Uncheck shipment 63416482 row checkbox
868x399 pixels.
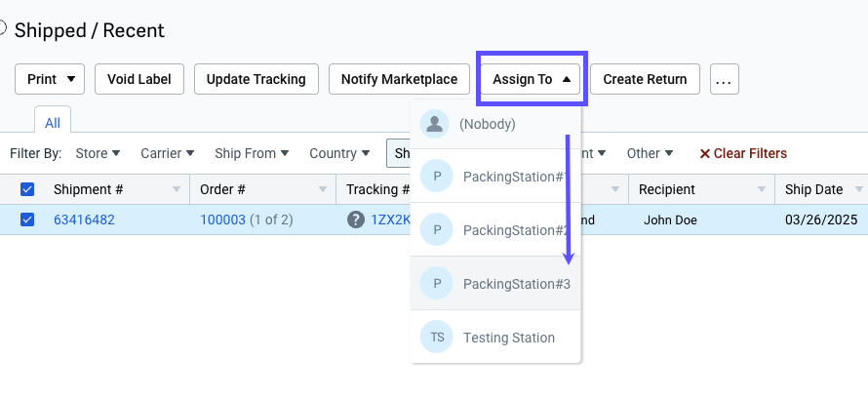pyautogui.click(x=27, y=219)
